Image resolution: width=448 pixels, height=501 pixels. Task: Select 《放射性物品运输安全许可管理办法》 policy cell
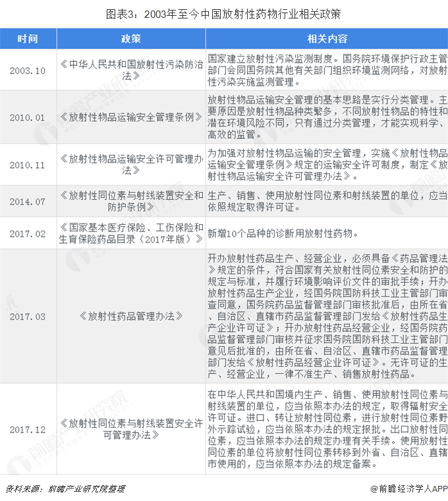pyautogui.click(x=130, y=165)
